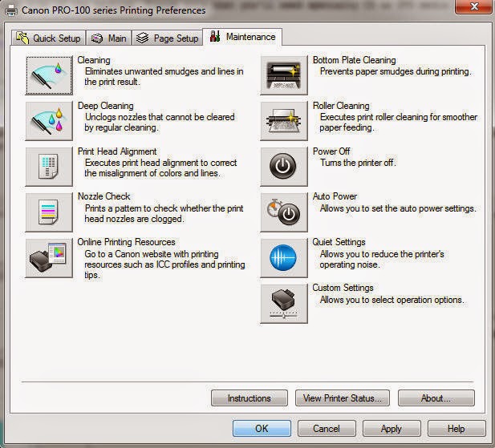Open Auto Power settings icon
This screenshot has height=448, width=495.
point(284,212)
